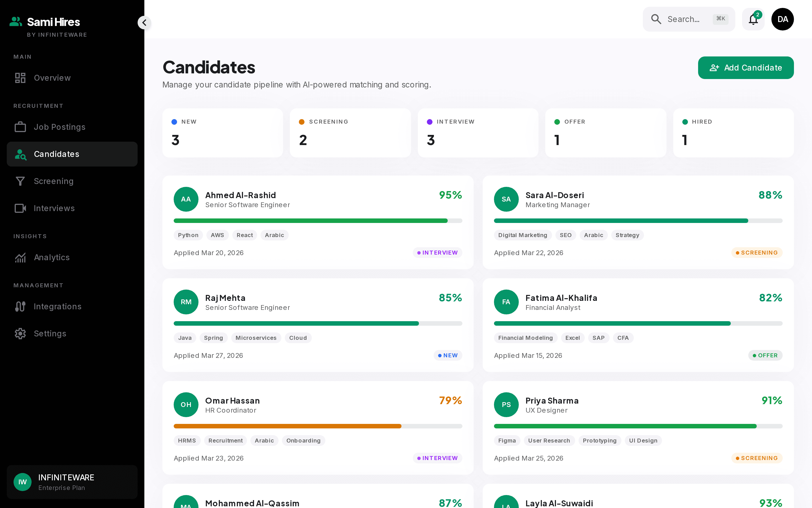This screenshot has width=812, height=508.
Task: Select the NEW stage card
Action: point(223,133)
